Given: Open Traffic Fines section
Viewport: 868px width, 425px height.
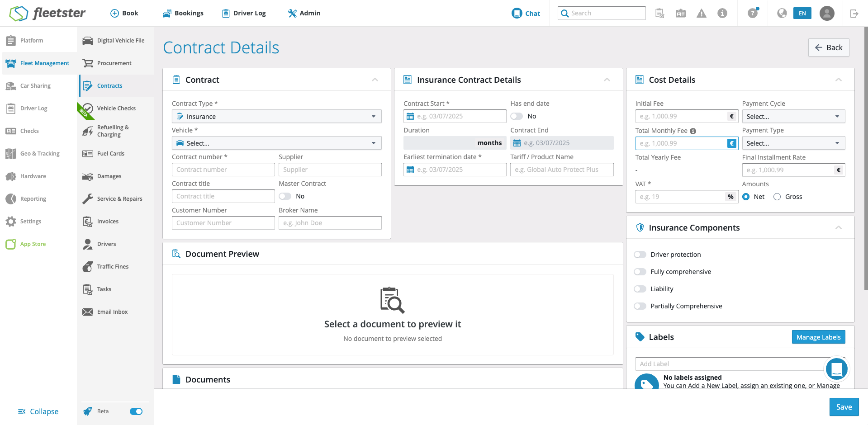Looking at the screenshot, I should click(115, 266).
